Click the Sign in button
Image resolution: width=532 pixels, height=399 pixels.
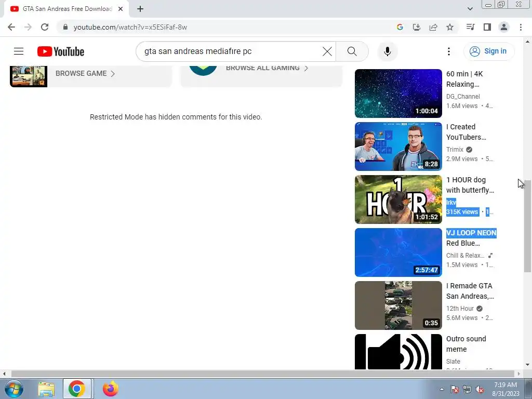489,51
